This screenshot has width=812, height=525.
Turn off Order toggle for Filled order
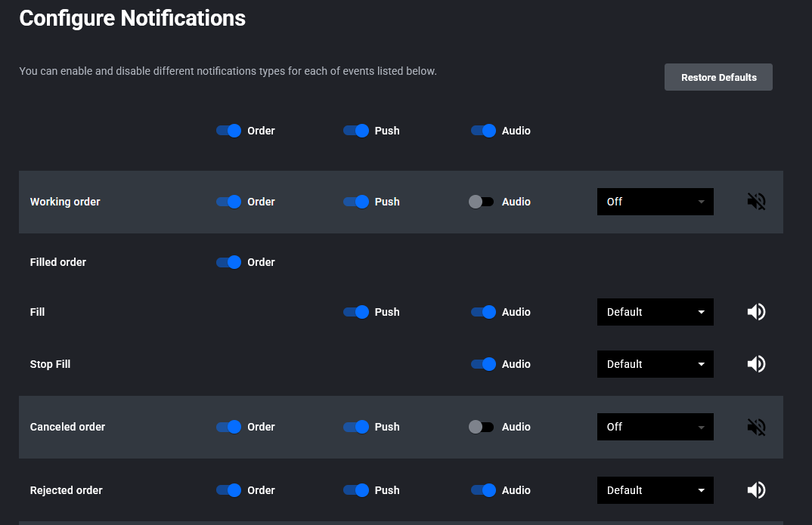pyautogui.click(x=228, y=262)
